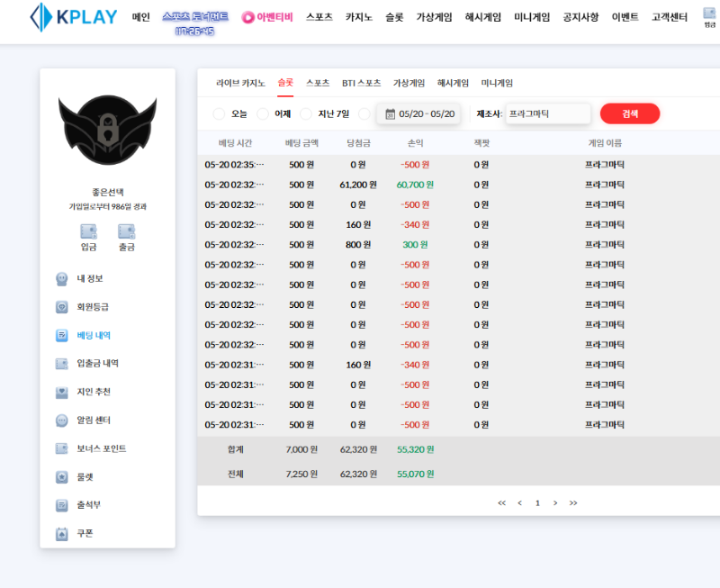Click the 알림 센터 sidebar icon
The height and width of the screenshot is (588, 720).
(x=61, y=421)
